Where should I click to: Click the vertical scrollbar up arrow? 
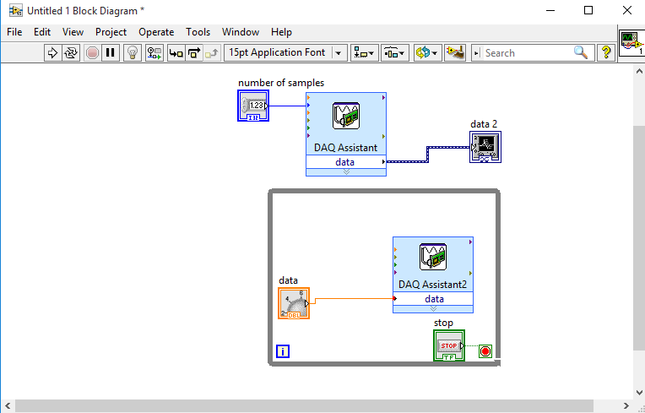(x=639, y=72)
